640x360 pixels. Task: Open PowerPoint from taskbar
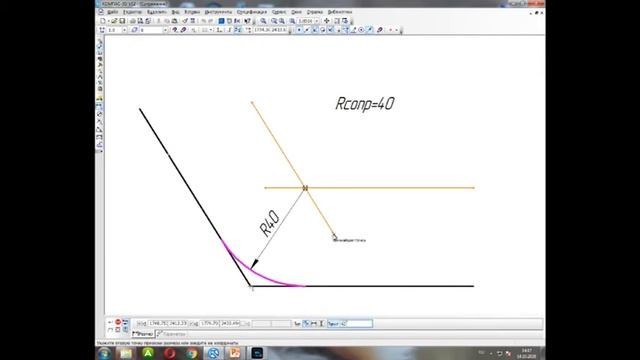point(235,353)
